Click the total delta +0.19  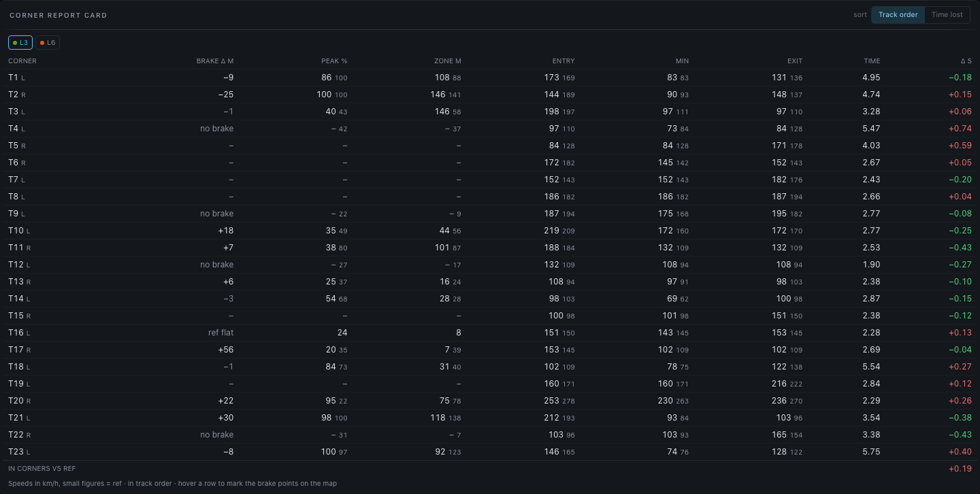point(960,469)
